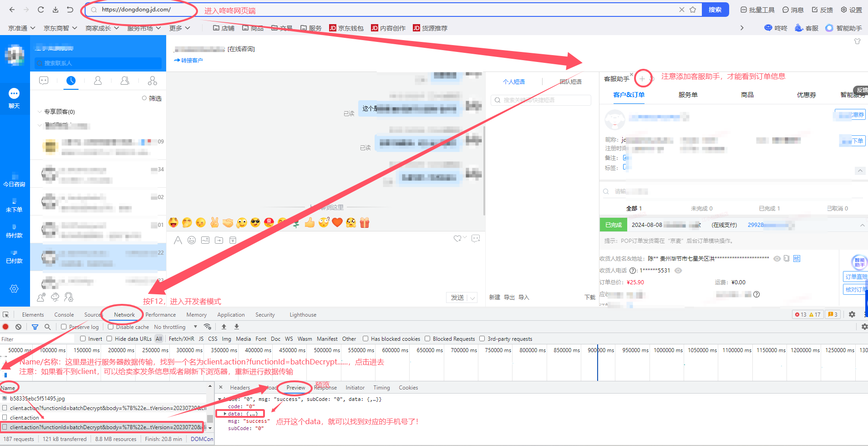
Task: Bookmark page with star icon
Action: tap(693, 10)
